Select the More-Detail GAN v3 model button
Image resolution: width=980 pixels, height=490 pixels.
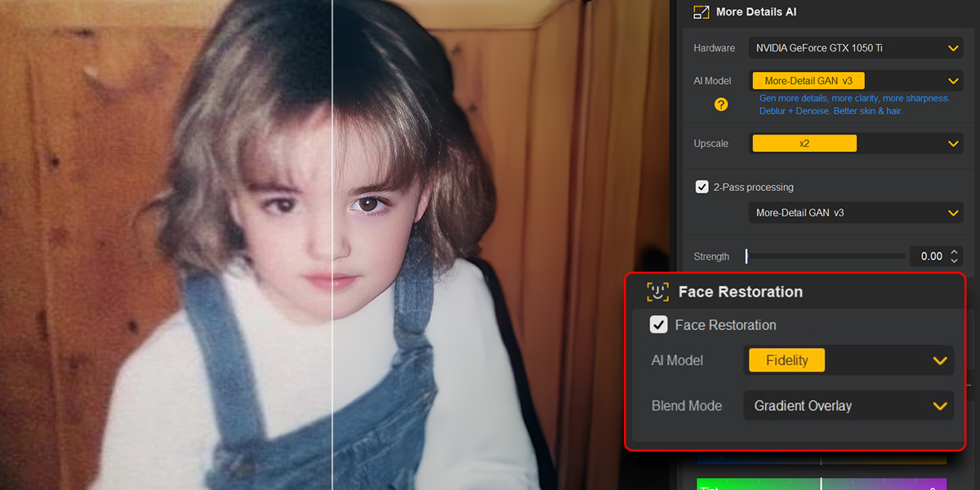pos(808,80)
